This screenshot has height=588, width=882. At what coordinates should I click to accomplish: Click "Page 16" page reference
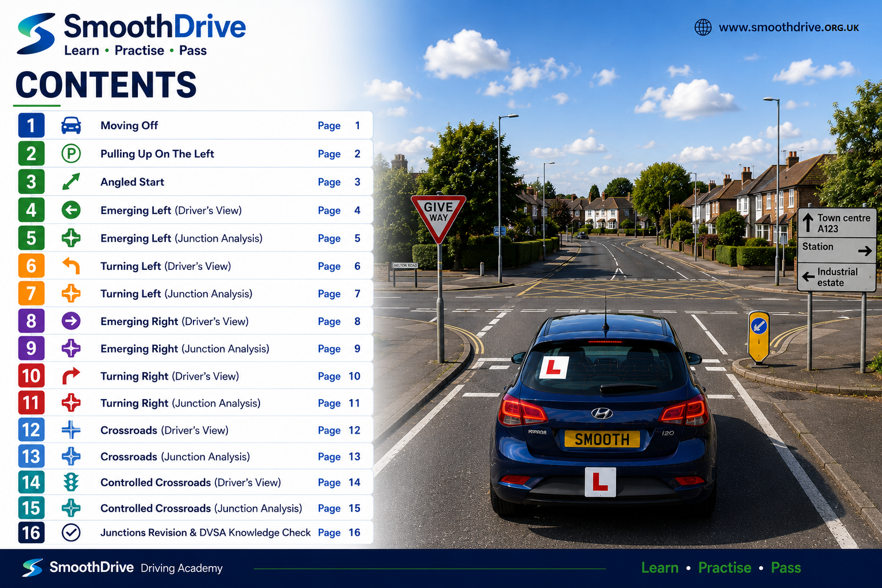[339, 532]
